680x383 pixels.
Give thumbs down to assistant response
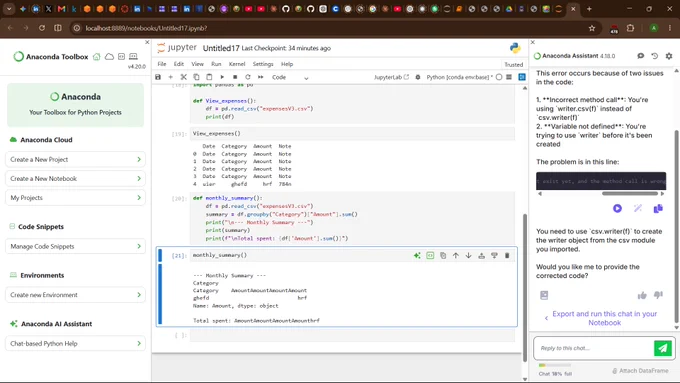click(658, 295)
